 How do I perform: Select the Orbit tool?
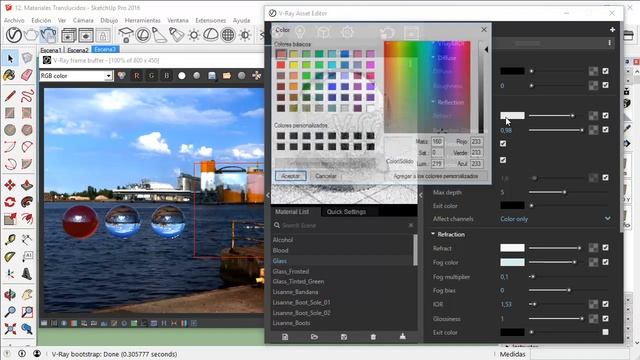point(10,295)
